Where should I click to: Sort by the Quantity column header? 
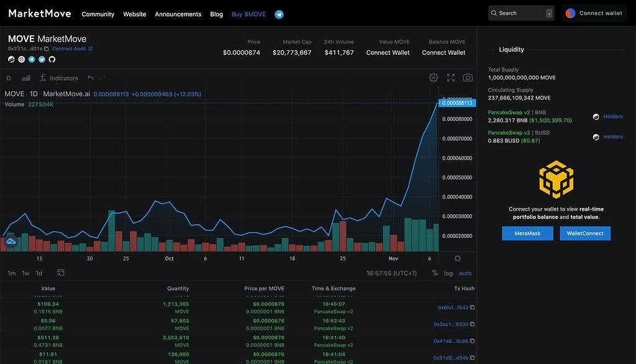pos(178,288)
